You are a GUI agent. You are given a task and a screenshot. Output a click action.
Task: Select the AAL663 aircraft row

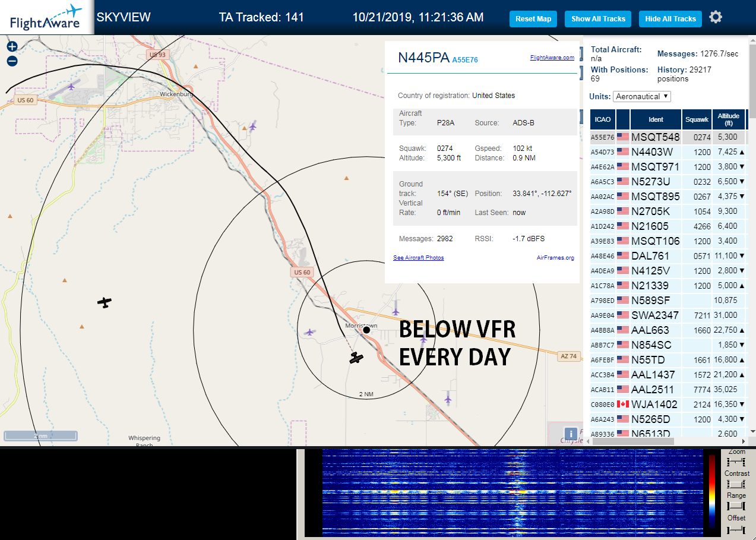click(668, 330)
